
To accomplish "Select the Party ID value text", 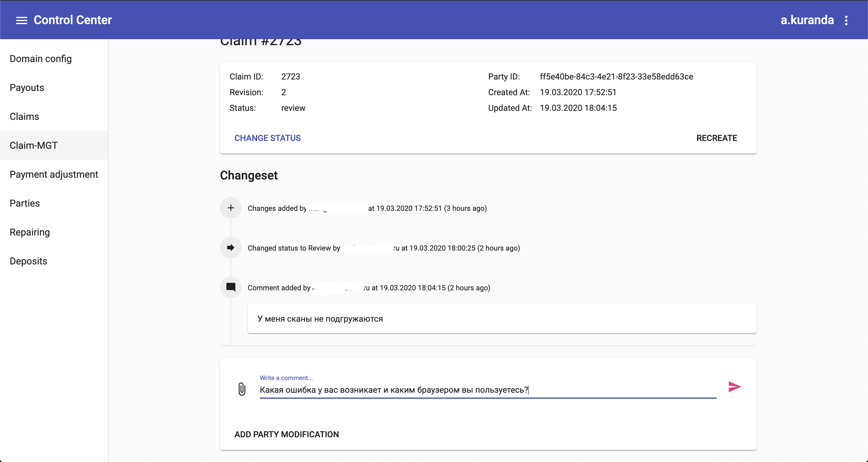I will [616, 77].
